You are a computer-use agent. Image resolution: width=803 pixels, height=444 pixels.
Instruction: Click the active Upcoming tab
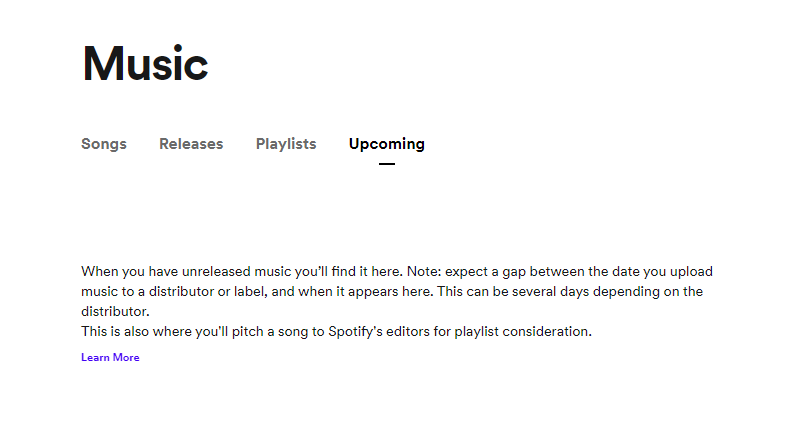[x=387, y=144]
